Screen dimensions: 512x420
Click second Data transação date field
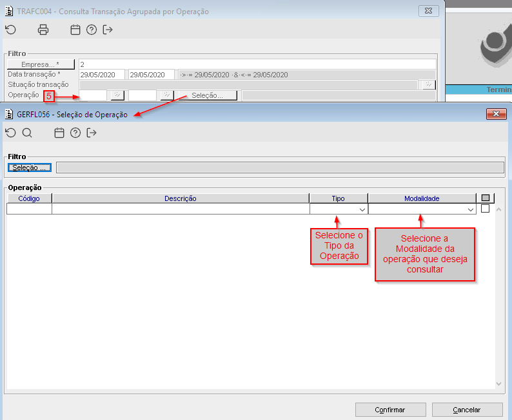point(151,75)
